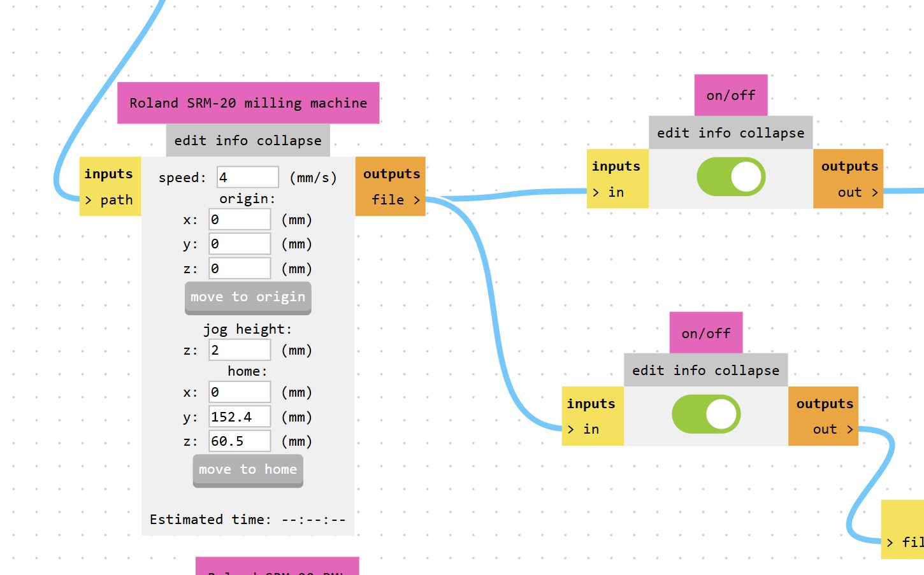Collapse the lower on/off module

747,371
